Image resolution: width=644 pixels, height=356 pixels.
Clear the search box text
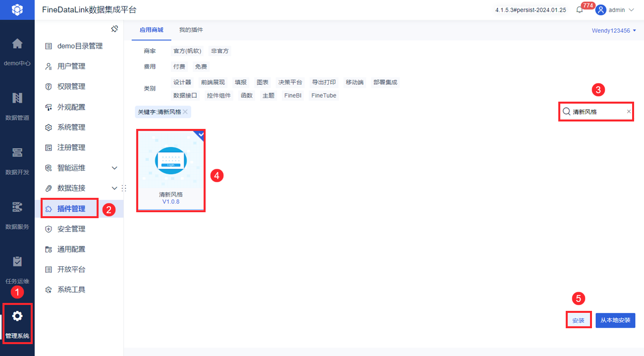(629, 112)
